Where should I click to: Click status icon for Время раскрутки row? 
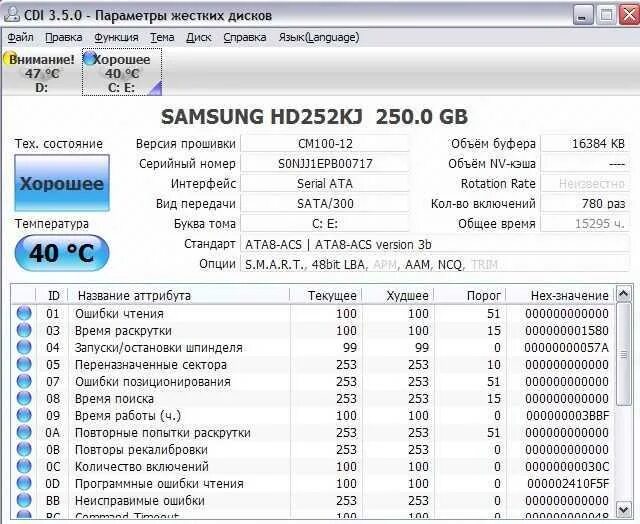(24, 331)
